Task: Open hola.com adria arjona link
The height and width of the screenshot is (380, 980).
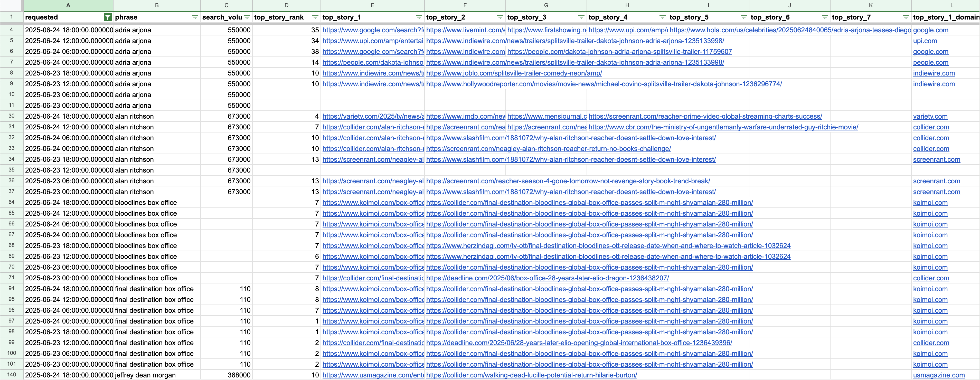Action: [790, 30]
